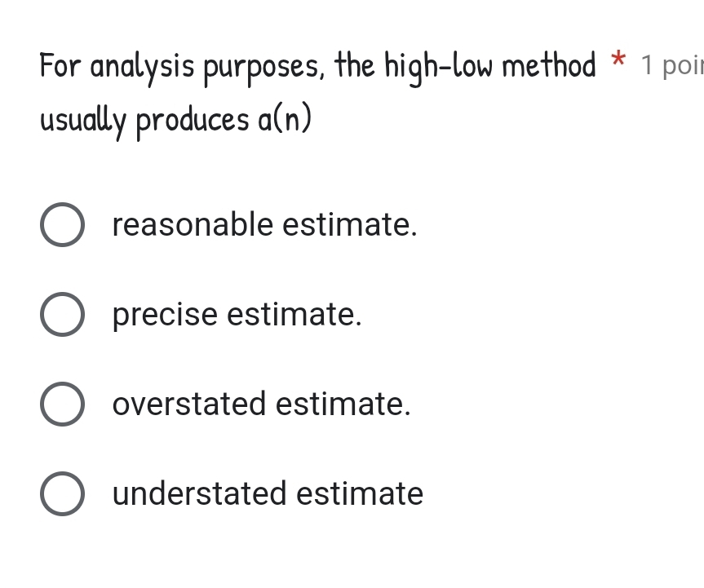Click the word "understated" in the fourth option

[x=200, y=494]
